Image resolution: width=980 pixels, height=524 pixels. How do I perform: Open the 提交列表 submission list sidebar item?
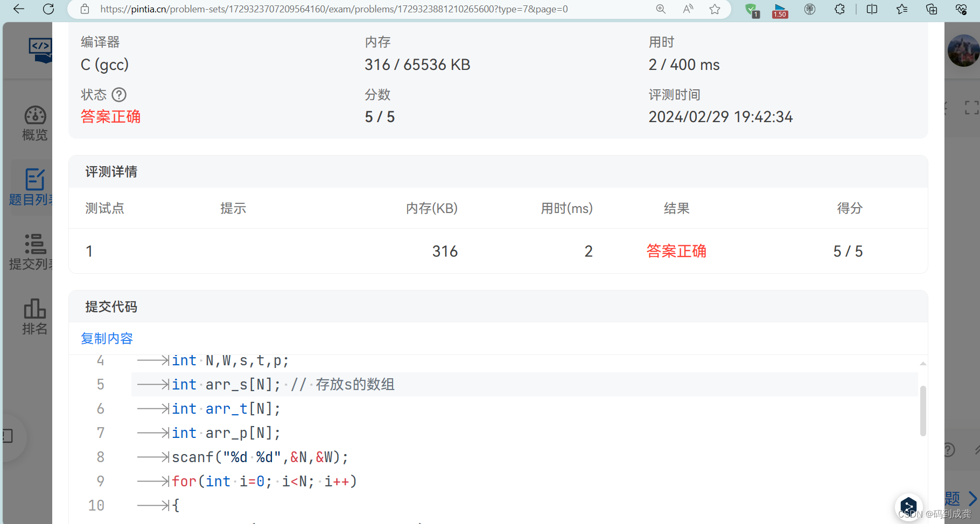tap(31, 252)
